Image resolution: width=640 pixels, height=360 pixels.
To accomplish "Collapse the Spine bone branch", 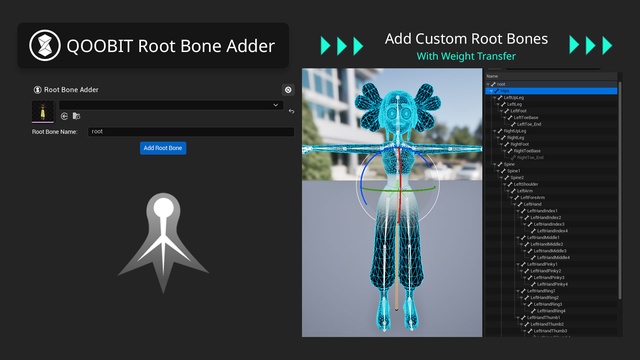I will [x=495, y=164].
